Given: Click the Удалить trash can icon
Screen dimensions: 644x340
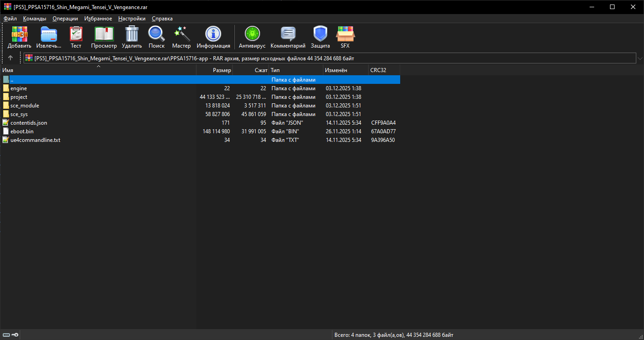Looking at the screenshot, I should pos(131,34).
